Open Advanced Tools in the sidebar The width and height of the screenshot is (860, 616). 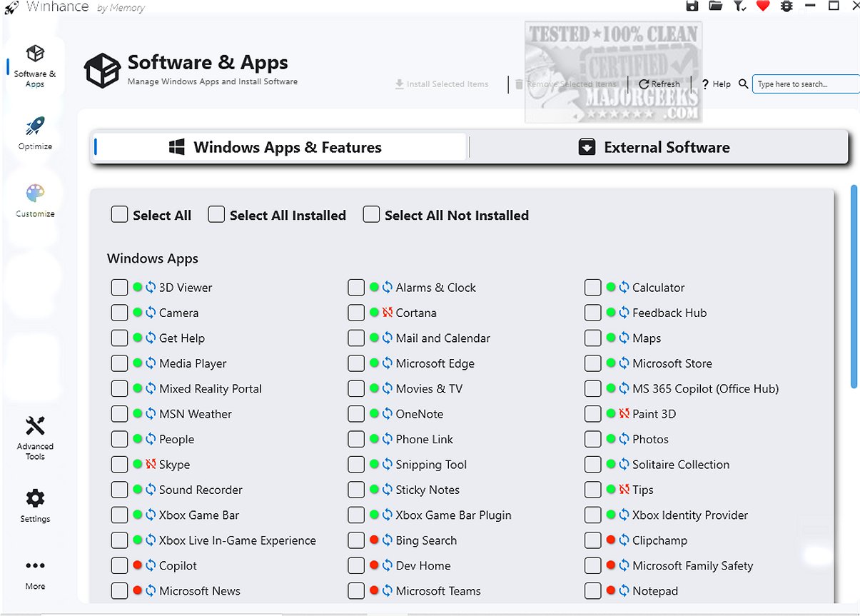[x=35, y=438]
